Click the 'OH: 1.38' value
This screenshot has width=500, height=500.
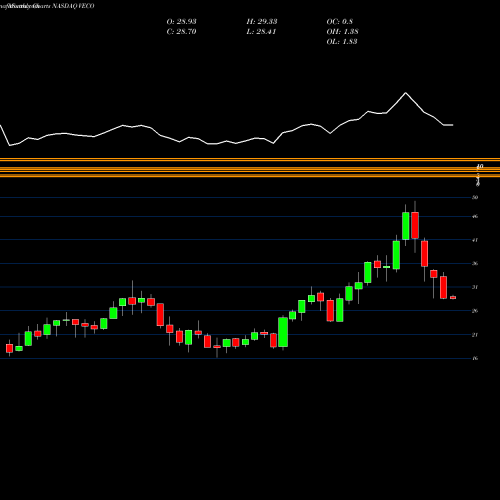pos(342,31)
